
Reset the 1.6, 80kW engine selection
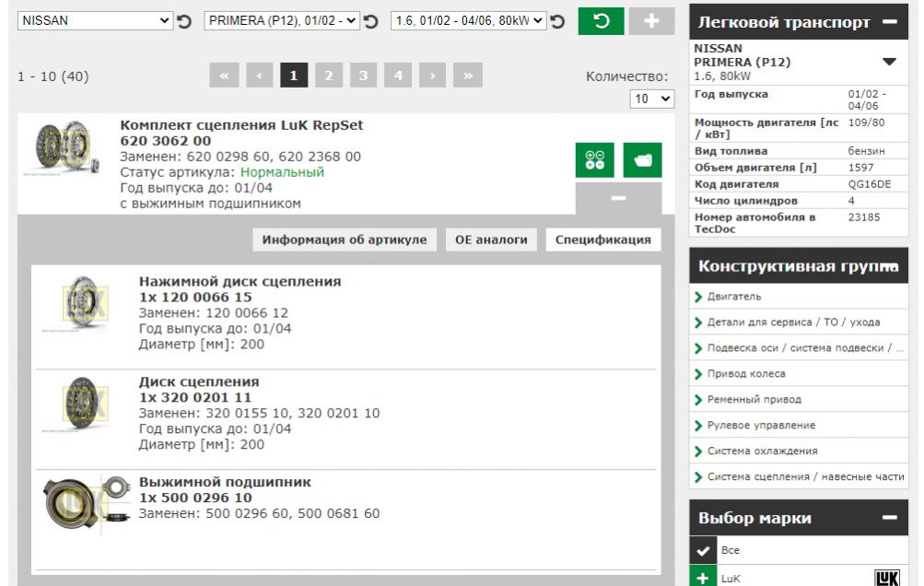556,22
